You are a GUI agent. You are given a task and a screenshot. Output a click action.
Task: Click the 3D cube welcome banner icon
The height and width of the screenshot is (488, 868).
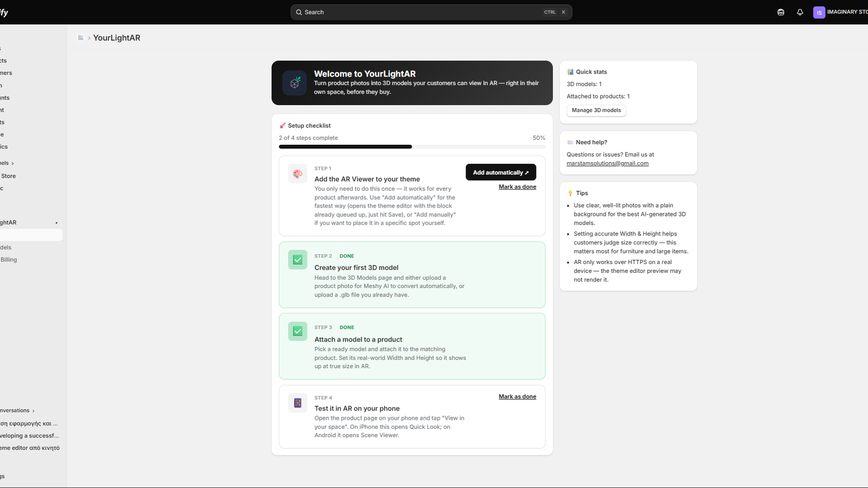[x=295, y=83]
